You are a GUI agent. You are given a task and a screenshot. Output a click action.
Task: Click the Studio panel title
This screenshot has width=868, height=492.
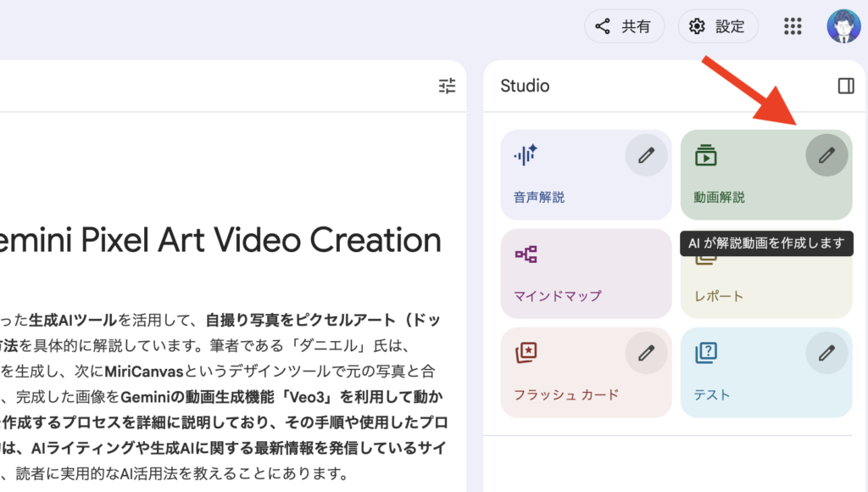pyautogui.click(x=525, y=86)
